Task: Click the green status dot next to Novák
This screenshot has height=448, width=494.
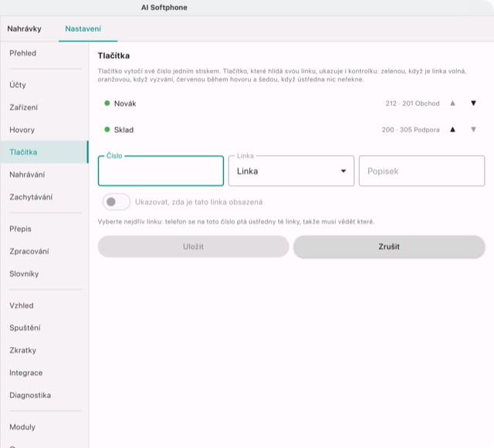Action: click(107, 103)
